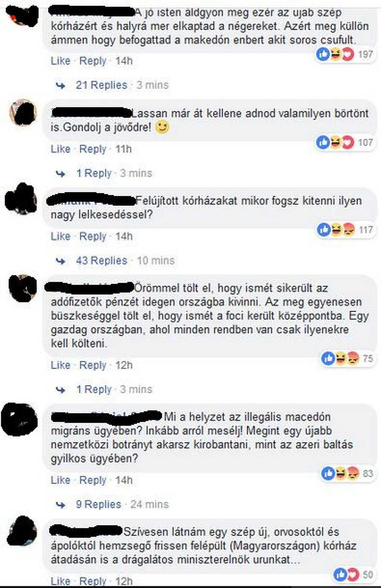Click the reply arrow beside 21 Replies
The image size is (381, 588).
click(x=61, y=85)
